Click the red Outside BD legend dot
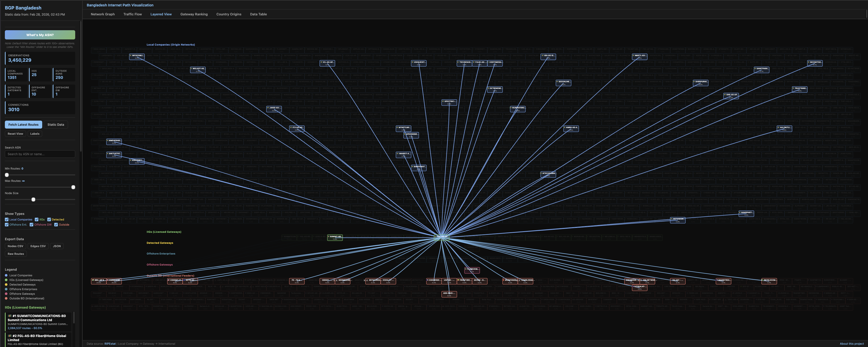This screenshot has width=868, height=347. point(6,298)
